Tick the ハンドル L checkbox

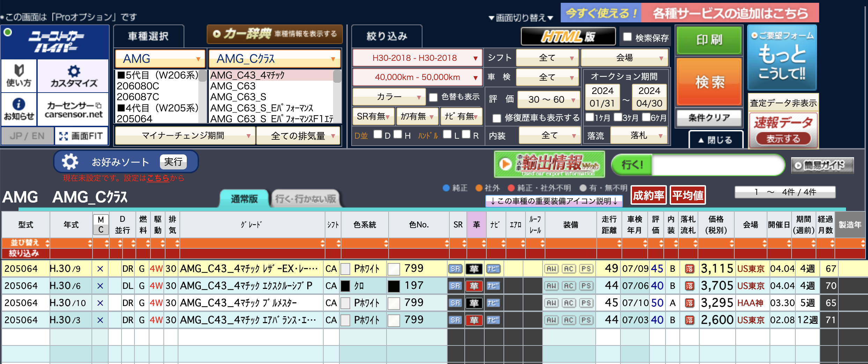[x=447, y=134]
